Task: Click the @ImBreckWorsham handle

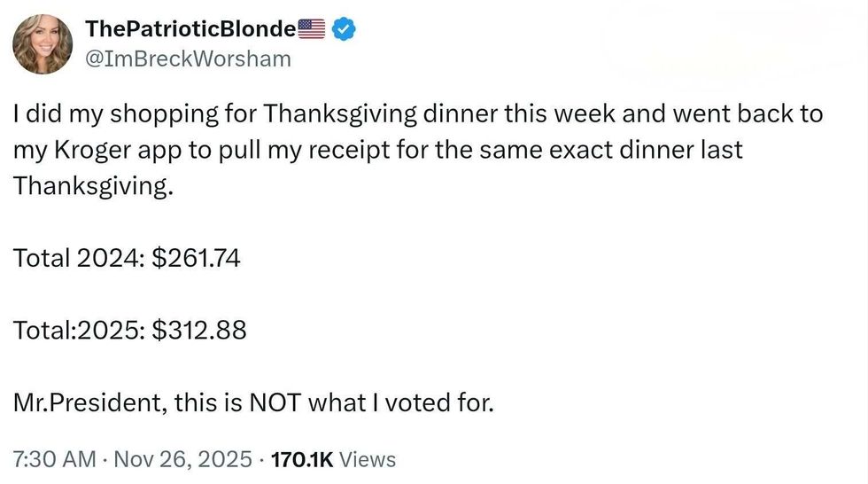Action: pos(188,59)
